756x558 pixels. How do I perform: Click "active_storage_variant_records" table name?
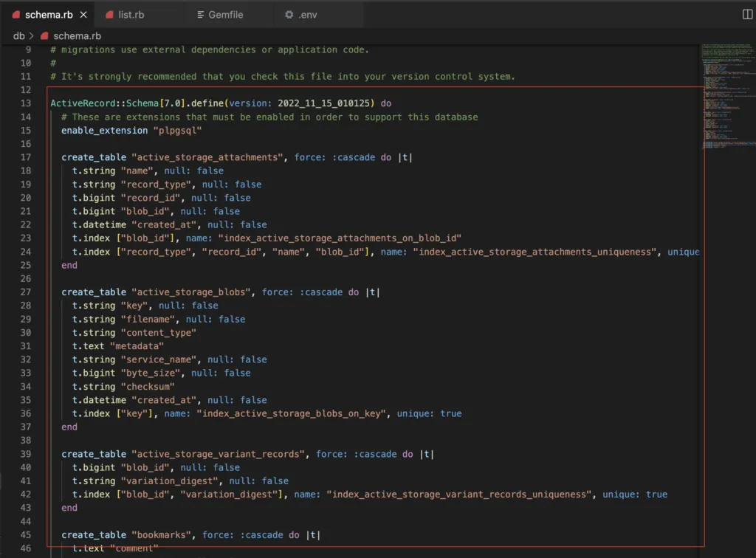point(219,455)
